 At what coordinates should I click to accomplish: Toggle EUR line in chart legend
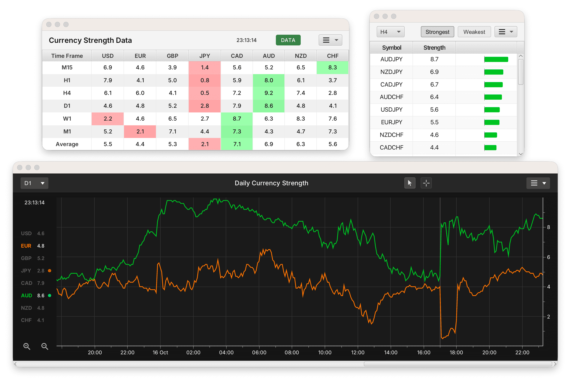click(x=33, y=246)
